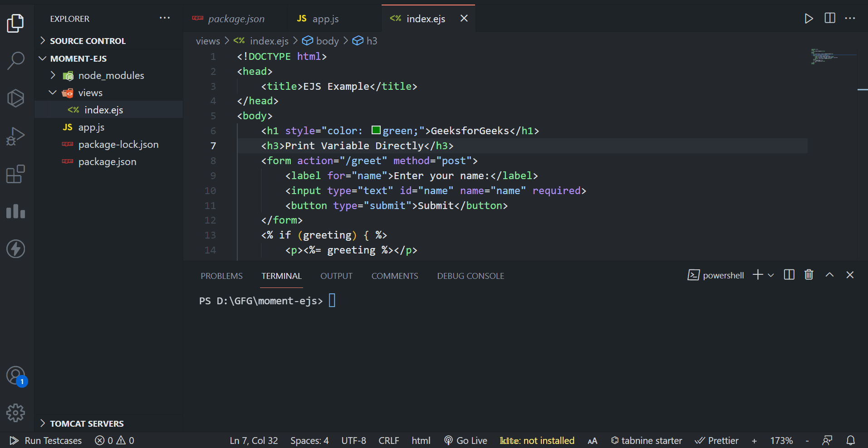Split the editor to the right
868x448 pixels.
click(829, 19)
